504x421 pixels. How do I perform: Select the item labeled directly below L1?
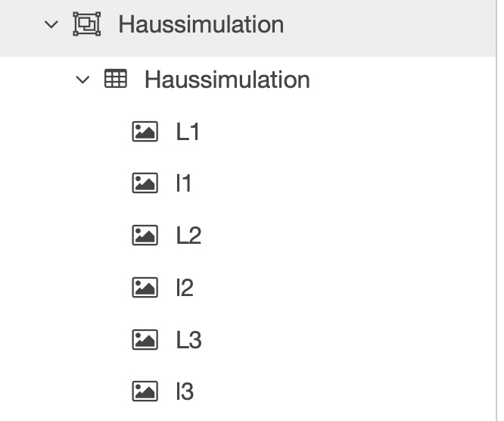[x=184, y=183]
